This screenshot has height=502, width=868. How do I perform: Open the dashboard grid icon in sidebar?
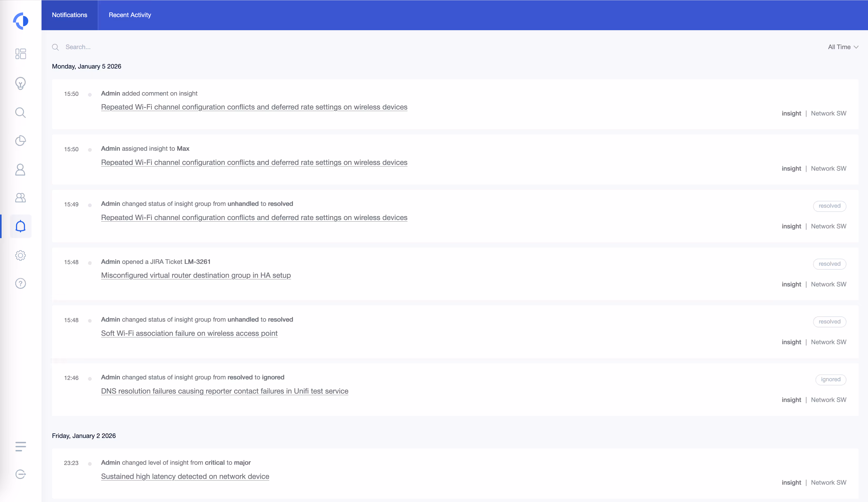click(21, 54)
